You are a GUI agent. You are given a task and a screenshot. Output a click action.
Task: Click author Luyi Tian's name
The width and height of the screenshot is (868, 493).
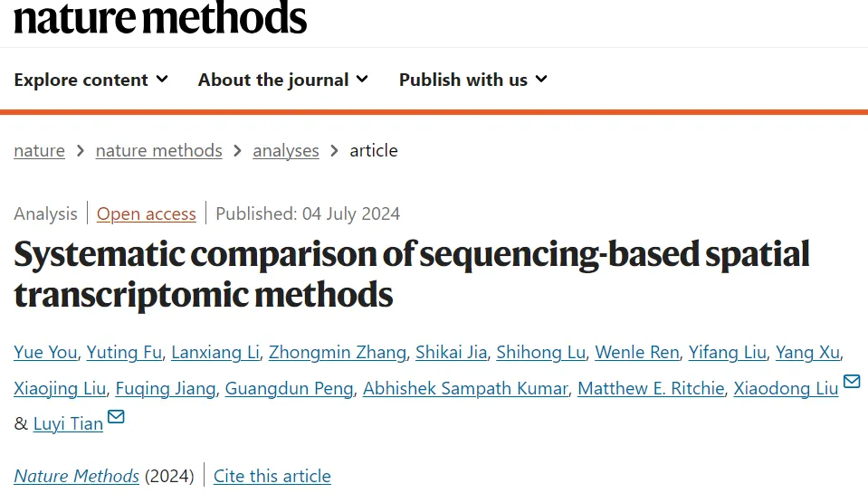pos(68,424)
